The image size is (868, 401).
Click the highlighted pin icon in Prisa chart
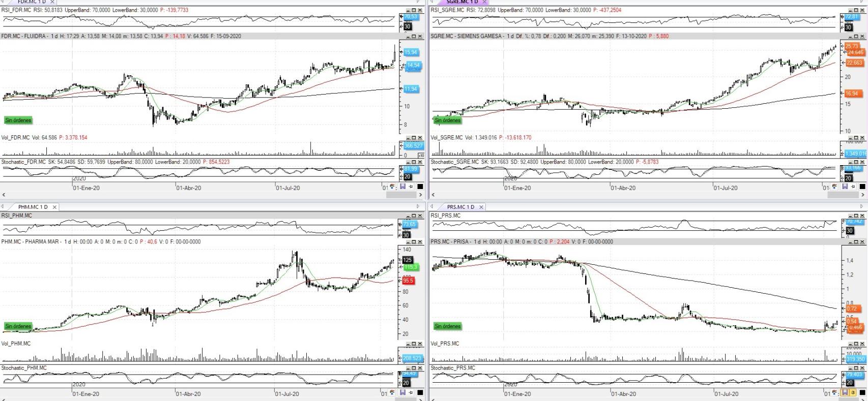click(x=854, y=392)
